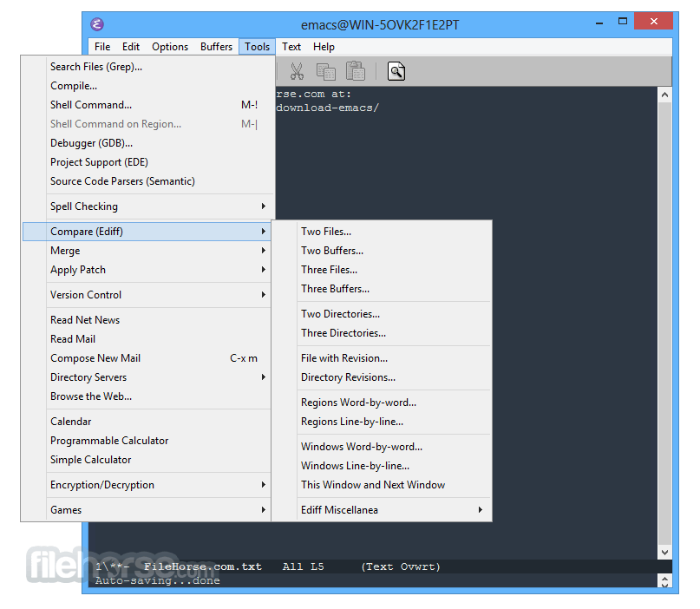Choose Search Files (Grep)...
700x609 pixels.
[147, 67]
